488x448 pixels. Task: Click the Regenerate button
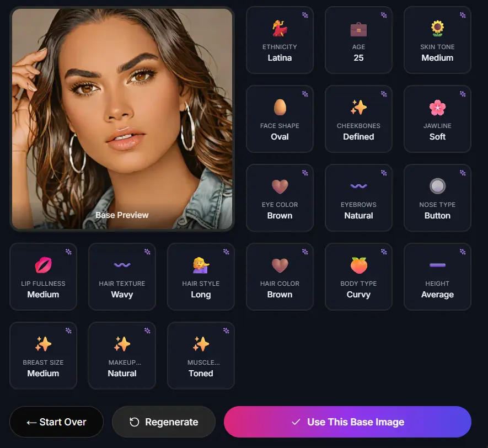[x=164, y=422]
